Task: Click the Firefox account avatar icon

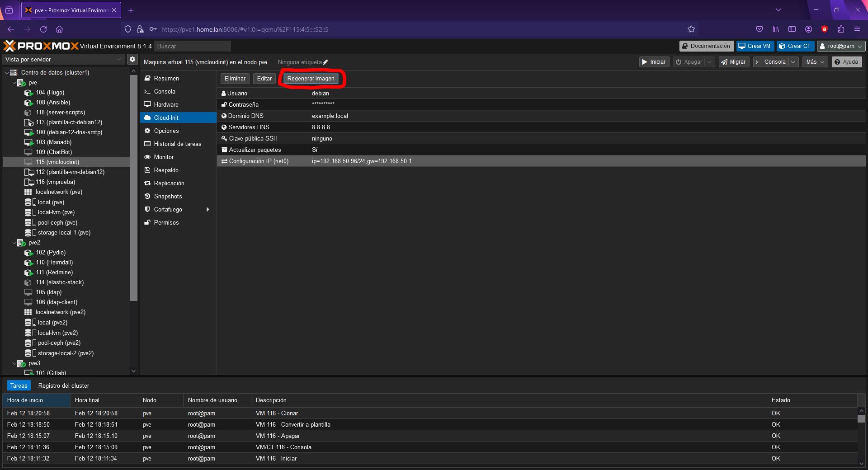Action: click(808, 29)
